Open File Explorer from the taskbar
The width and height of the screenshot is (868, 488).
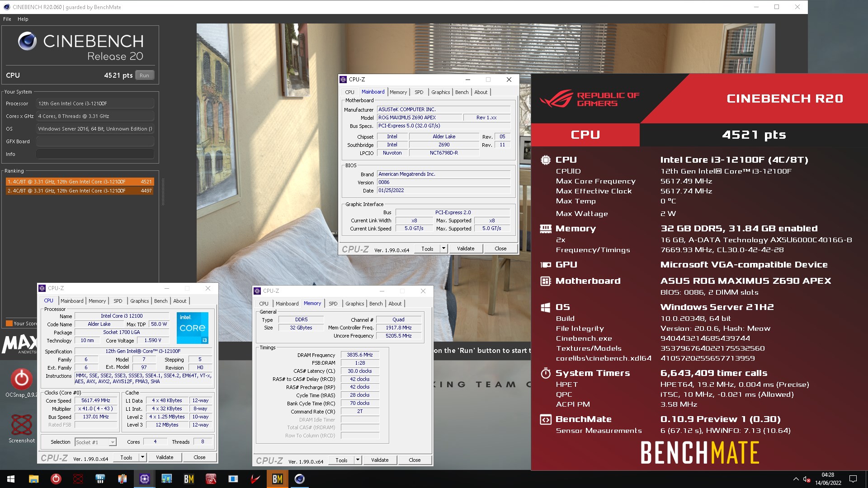coord(33,479)
